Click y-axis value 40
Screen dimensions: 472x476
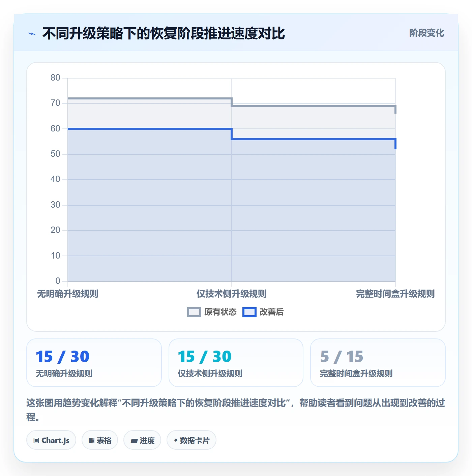55,179
